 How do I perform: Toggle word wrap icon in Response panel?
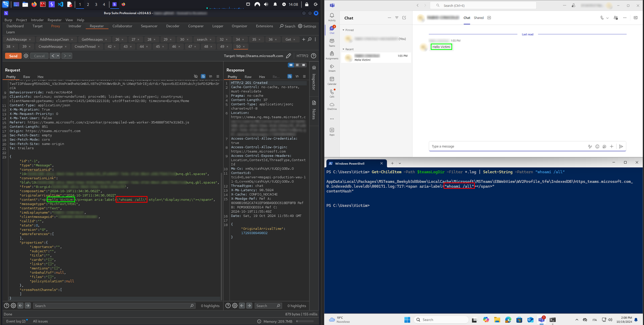click(x=290, y=77)
